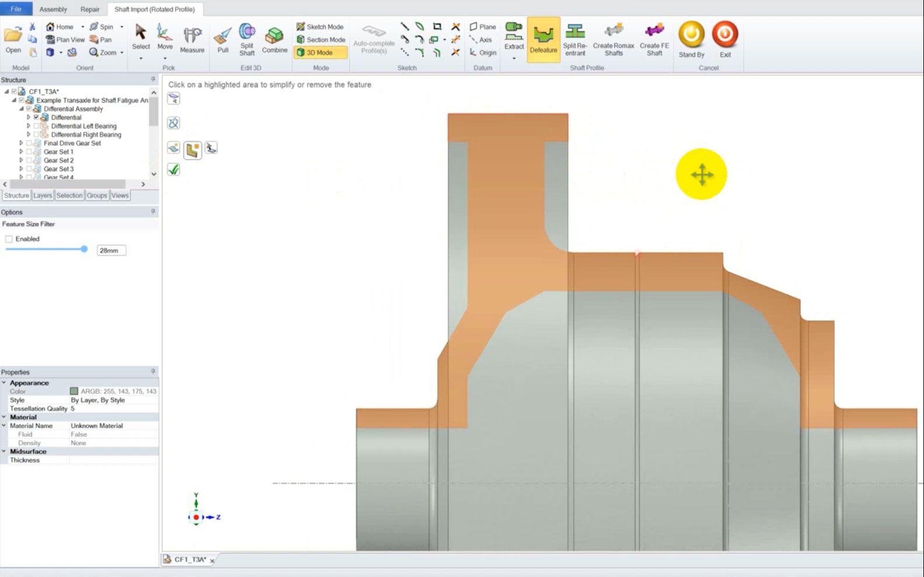Click the Cut scissors icon
The height and width of the screenshot is (577, 924).
pos(32,27)
